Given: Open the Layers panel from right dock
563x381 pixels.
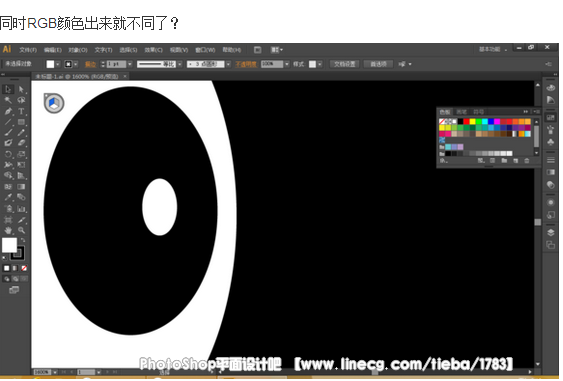Looking at the screenshot, I should click(x=550, y=233).
